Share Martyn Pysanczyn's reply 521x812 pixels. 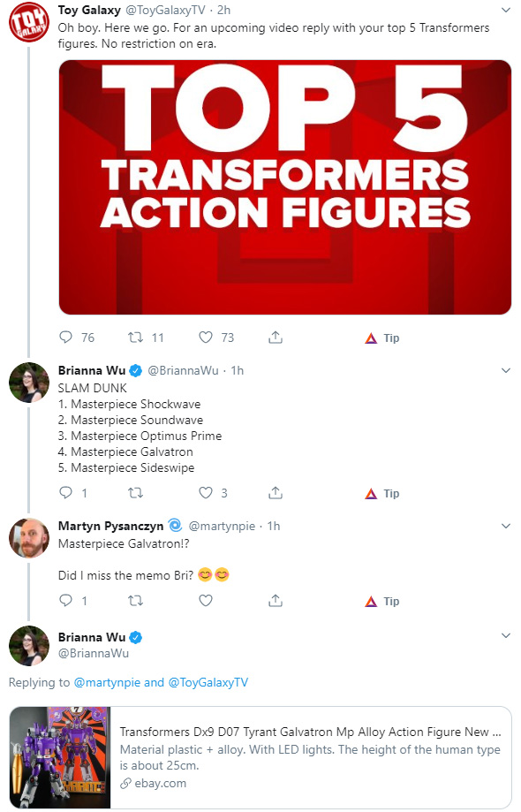276,601
